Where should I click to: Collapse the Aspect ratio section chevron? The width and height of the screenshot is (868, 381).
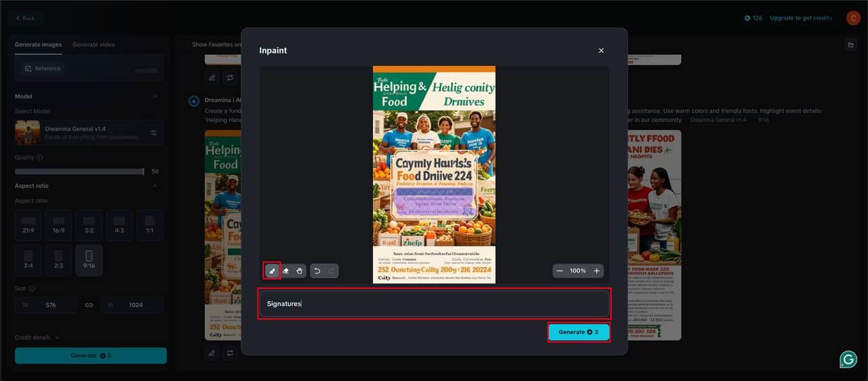(x=155, y=186)
